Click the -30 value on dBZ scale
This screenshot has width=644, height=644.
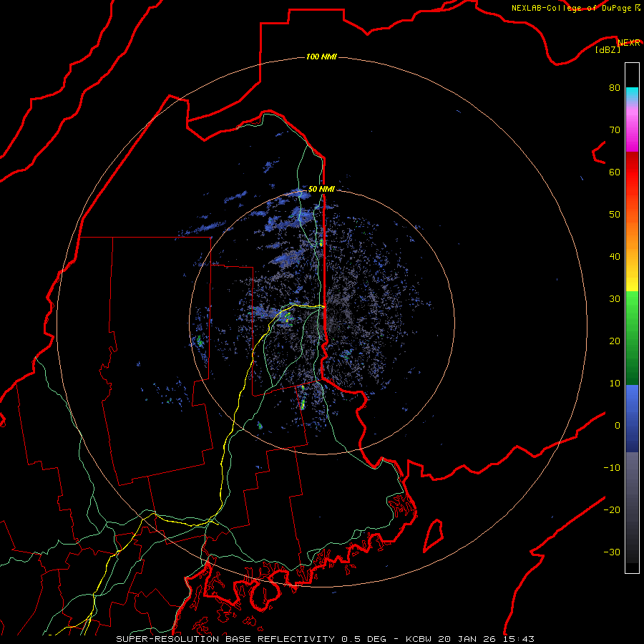pos(612,552)
